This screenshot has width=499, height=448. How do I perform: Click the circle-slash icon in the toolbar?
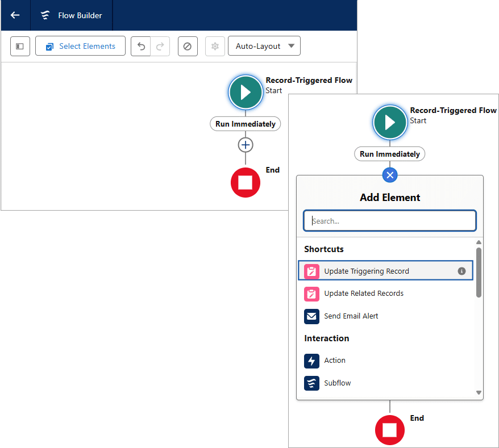click(x=188, y=46)
